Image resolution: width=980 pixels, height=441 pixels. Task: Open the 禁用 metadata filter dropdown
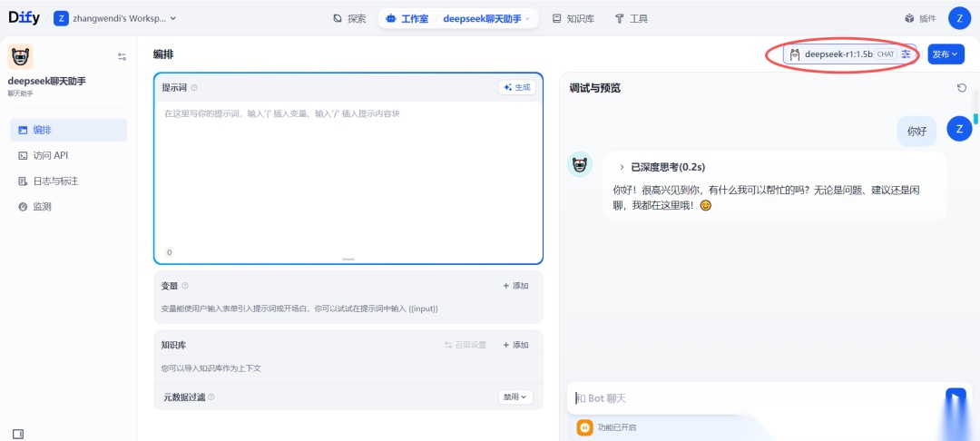click(x=515, y=397)
